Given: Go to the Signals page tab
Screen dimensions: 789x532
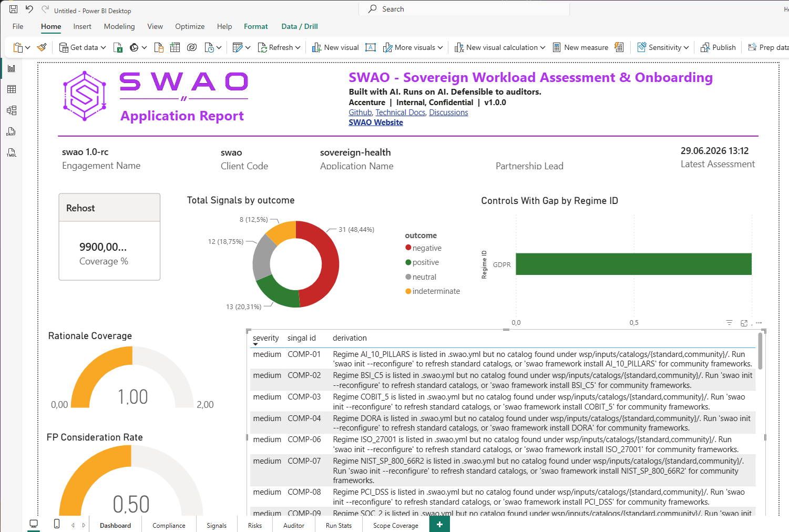Looking at the screenshot, I should [217, 525].
